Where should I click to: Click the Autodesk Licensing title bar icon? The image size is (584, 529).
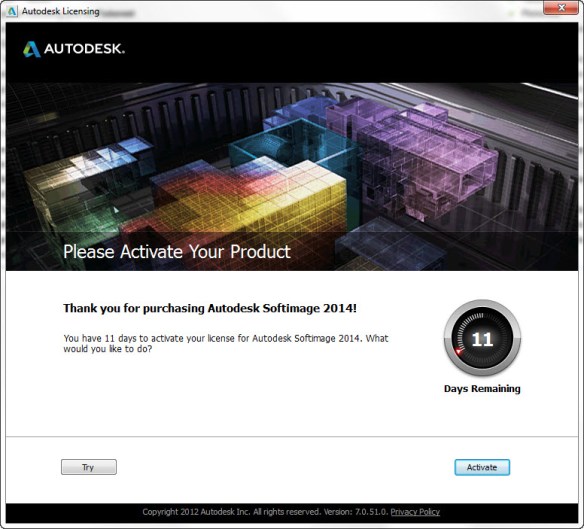(x=12, y=11)
